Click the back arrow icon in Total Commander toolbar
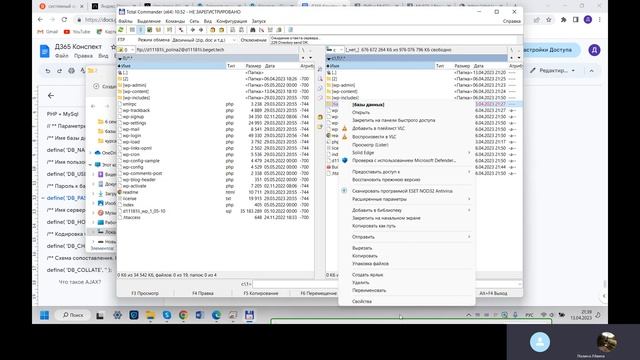This screenshot has width=640, height=360. pos(193,30)
